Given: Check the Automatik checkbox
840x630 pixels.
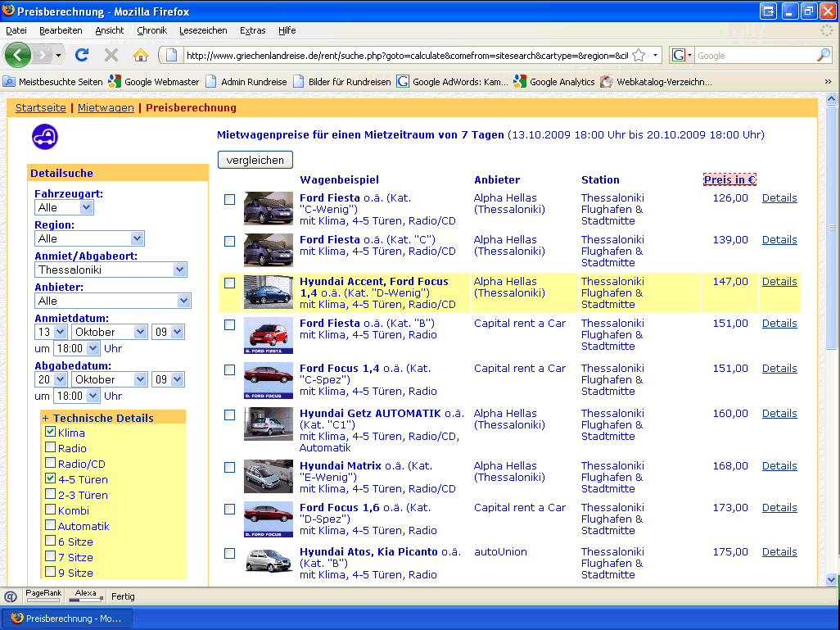Looking at the screenshot, I should pos(51,525).
